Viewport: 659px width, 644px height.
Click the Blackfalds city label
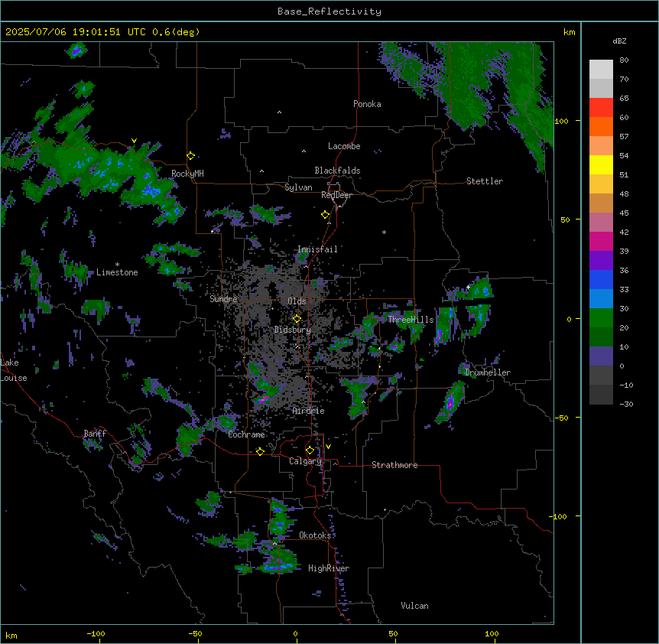click(x=337, y=171)
